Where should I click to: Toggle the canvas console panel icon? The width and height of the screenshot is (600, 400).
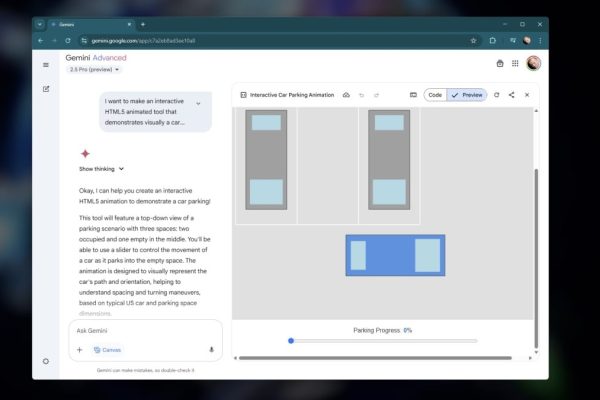[413, 95]
